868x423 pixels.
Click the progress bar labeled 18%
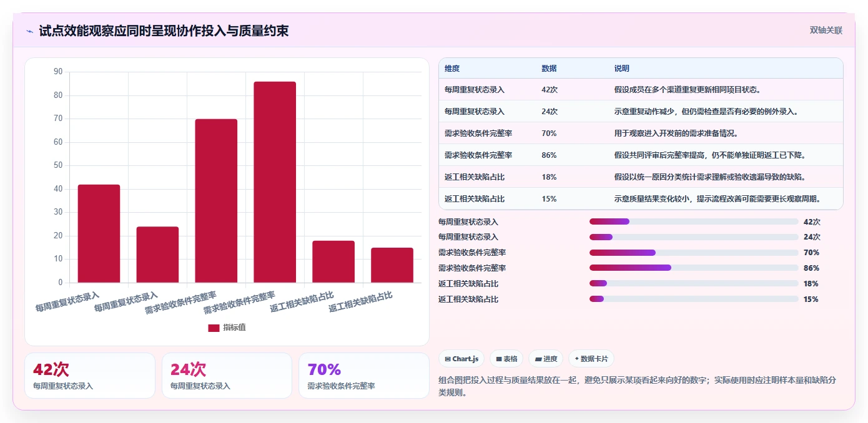[x=694, y=284]
